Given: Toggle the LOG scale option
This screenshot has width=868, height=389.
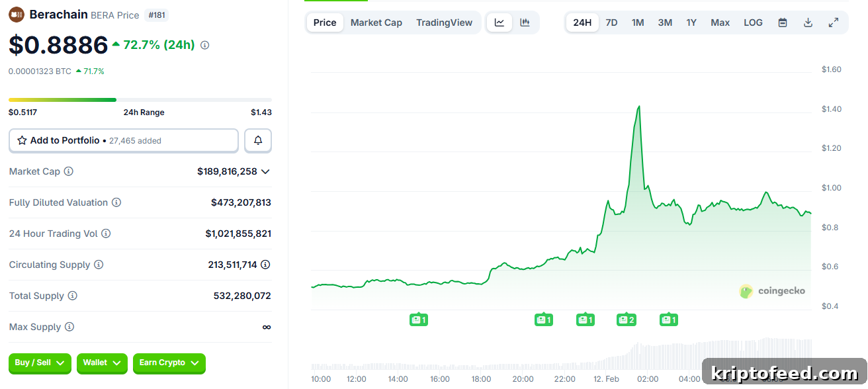Looking at the screenshot, I should pyautogui.click(x=753, y=22).
